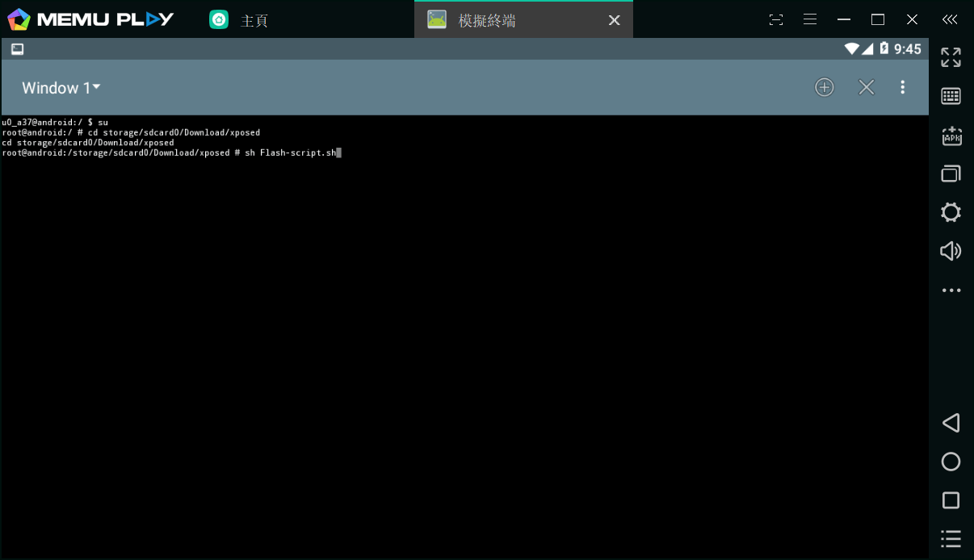Click the MEmu Play logo
The width and height of the screenshot is (974, 560).
[90, 19]
